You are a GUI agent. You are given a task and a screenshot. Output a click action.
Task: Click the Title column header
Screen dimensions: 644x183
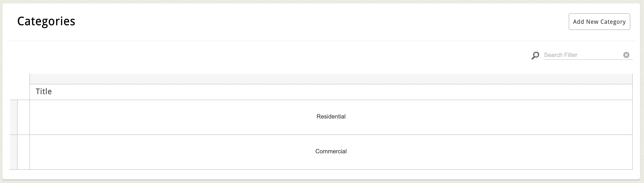coord(44,92)
